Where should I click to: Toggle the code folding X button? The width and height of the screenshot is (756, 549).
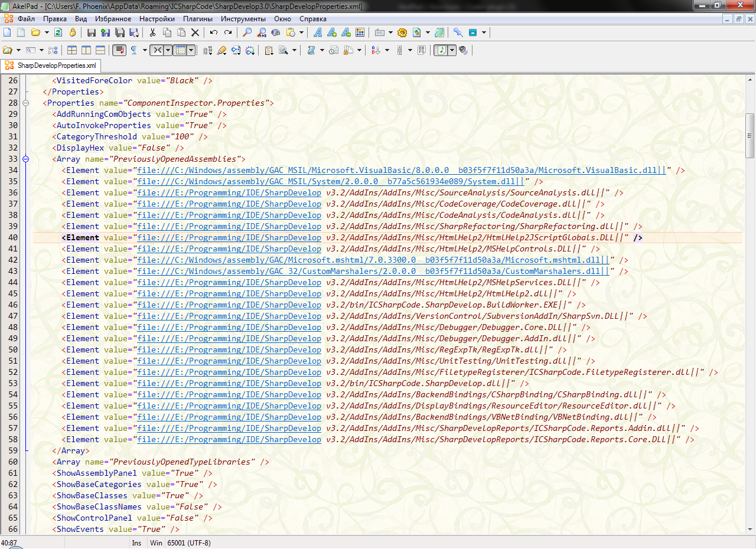[x=157, y=50]
